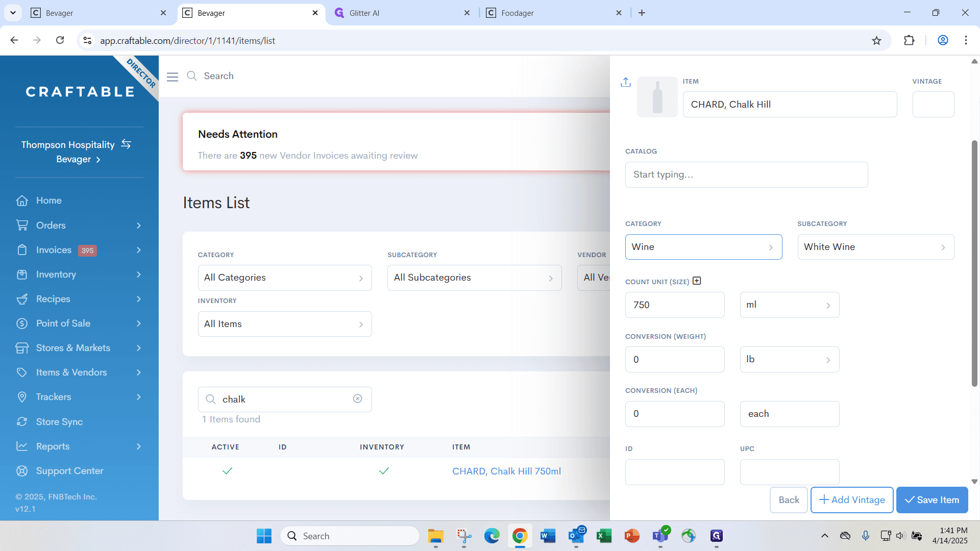Open the Category Wine dropdown in item panel
Viewport: 980px width, 551px height.
703,247
